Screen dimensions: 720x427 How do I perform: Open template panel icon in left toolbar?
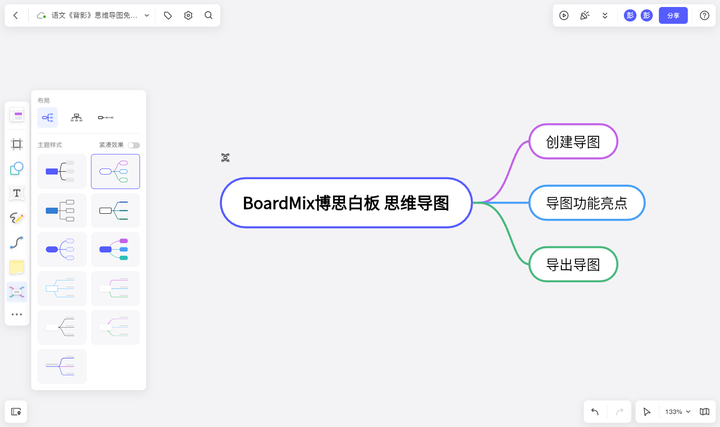click(x=17, y=116)
